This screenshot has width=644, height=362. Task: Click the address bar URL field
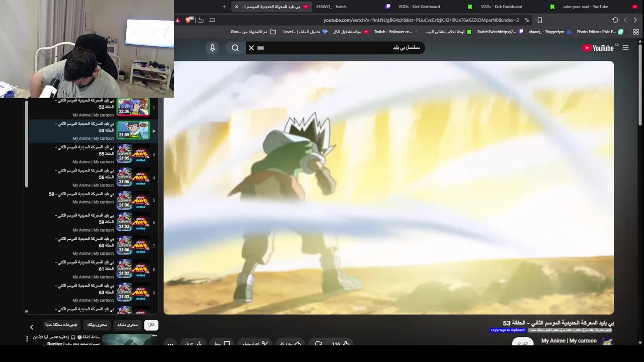tap(421, 20)
